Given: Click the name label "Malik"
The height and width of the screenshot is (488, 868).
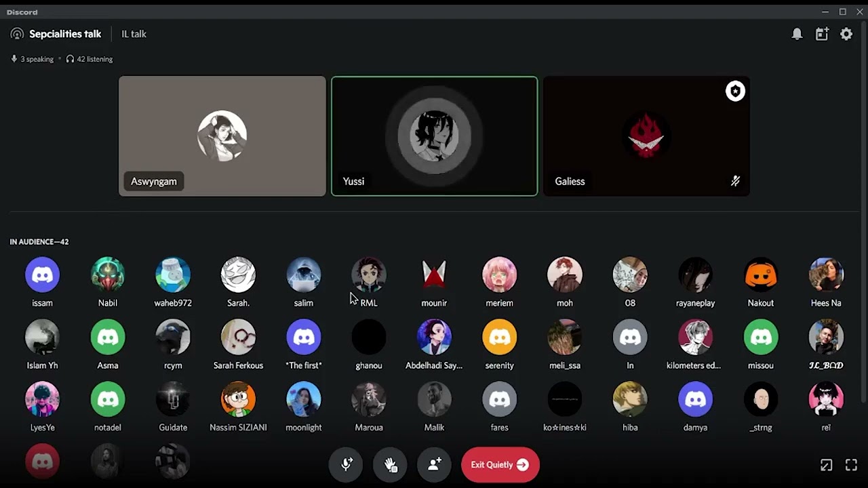Looking at the screenshot, I should [x=434, y=428].
